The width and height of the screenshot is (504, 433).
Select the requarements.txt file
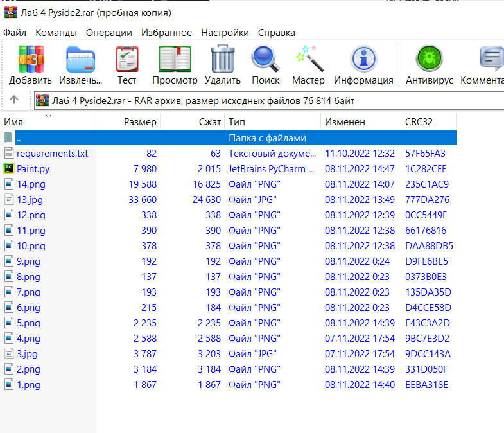52,154
